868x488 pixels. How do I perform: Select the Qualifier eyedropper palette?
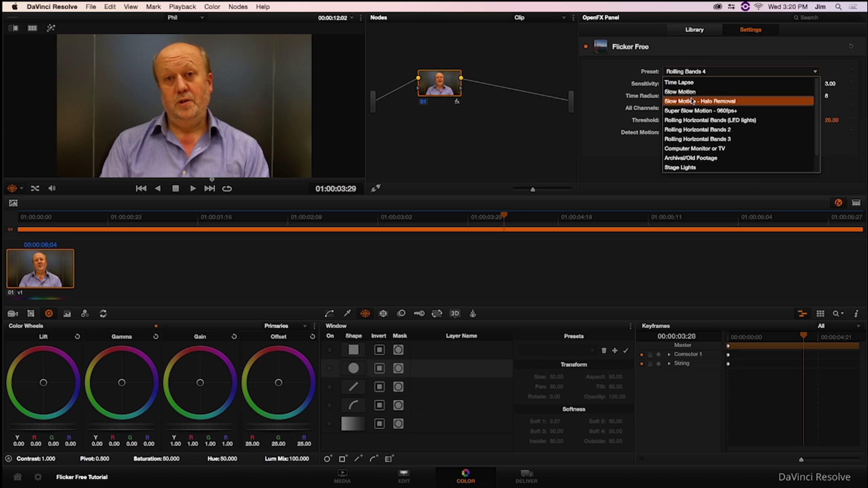(347, 313)
